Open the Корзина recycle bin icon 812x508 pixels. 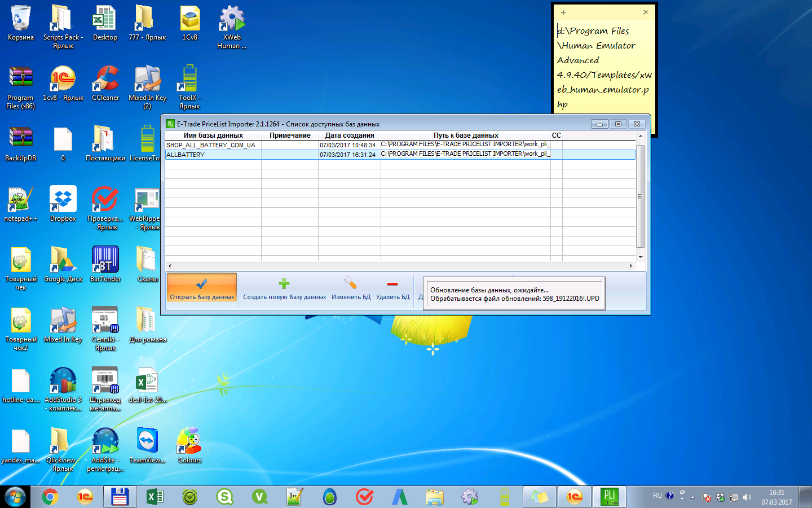point(21,24)
